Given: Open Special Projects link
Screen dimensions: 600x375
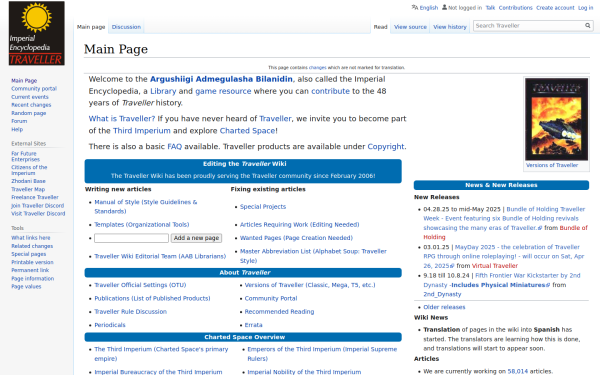Looking at the screenshot, I should (x=263, y=207).
